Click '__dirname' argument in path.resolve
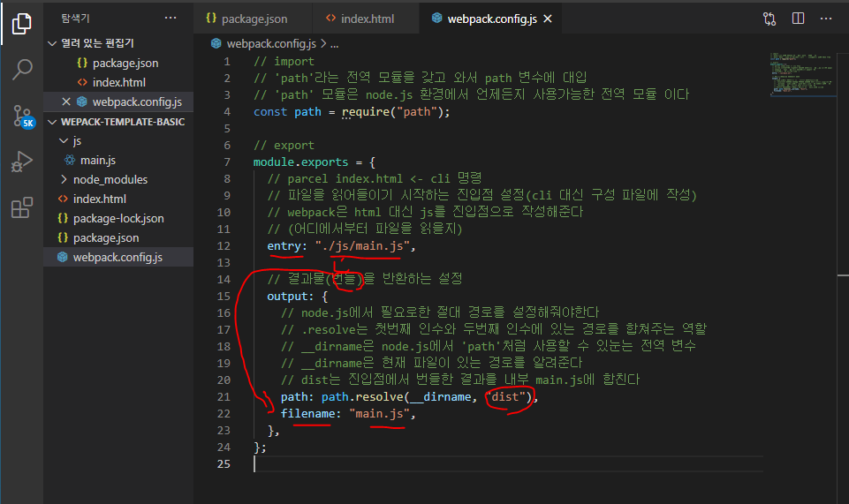Image resolution: width=849 pixels, height=504 pixels. pyautogui.click(x=441, y=397)
